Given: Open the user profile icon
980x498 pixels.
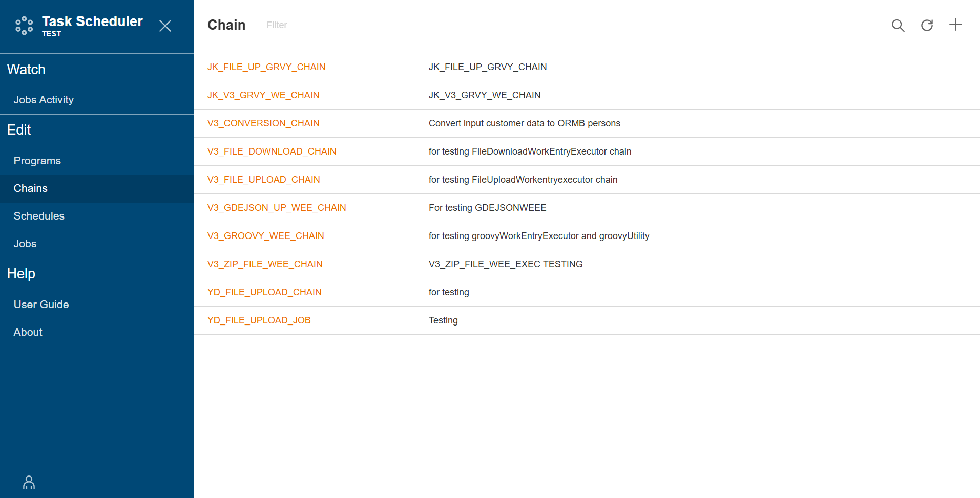Looking at the screenshot, I should [29, 482].
